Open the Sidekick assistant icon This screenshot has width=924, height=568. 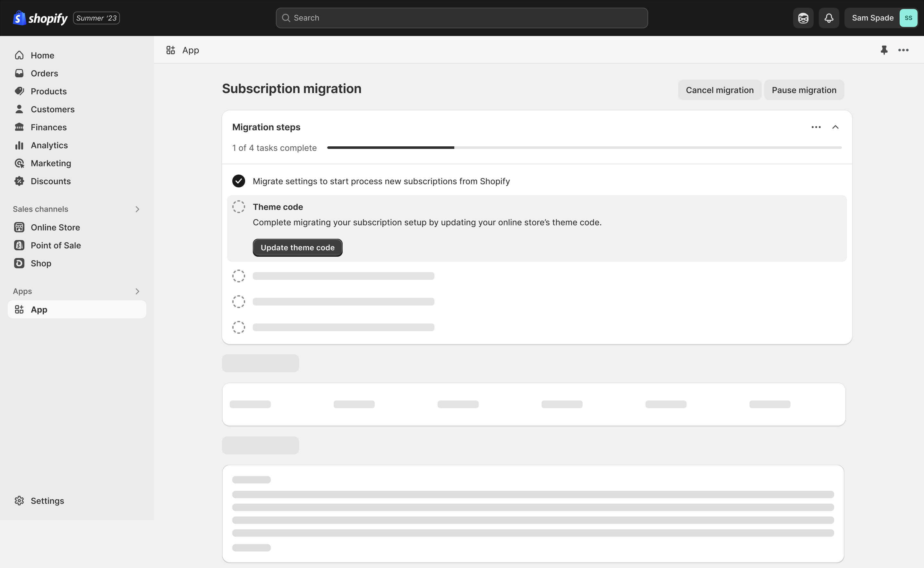803,18
